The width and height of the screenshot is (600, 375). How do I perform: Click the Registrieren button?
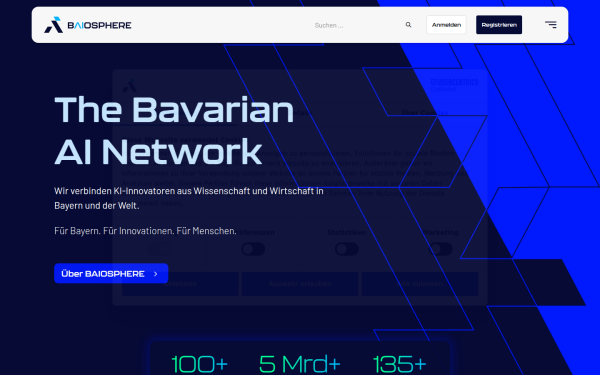coord(499,25)
